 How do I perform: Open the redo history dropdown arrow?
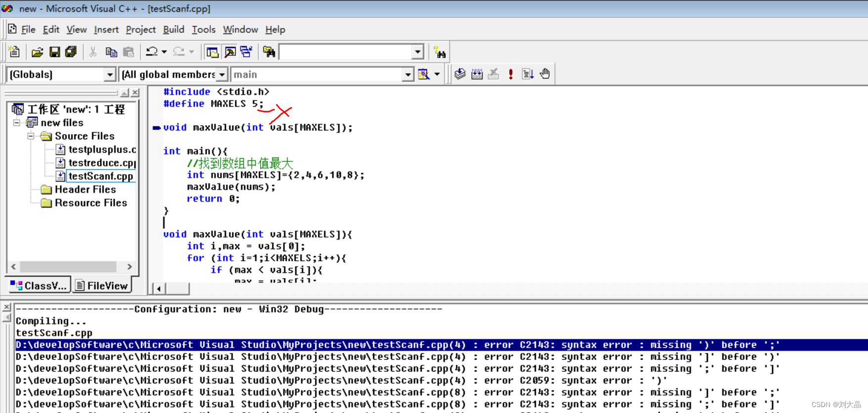pyautogui.click(x=192, y=52)
